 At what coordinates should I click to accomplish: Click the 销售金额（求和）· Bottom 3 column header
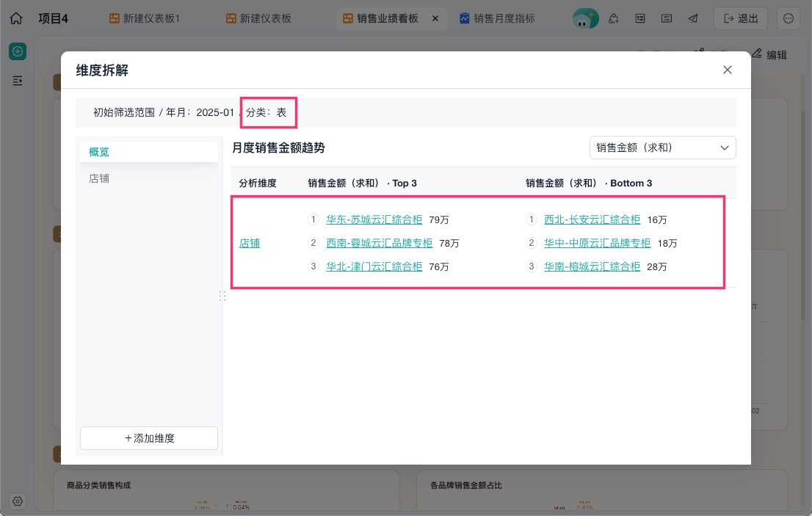589,183
